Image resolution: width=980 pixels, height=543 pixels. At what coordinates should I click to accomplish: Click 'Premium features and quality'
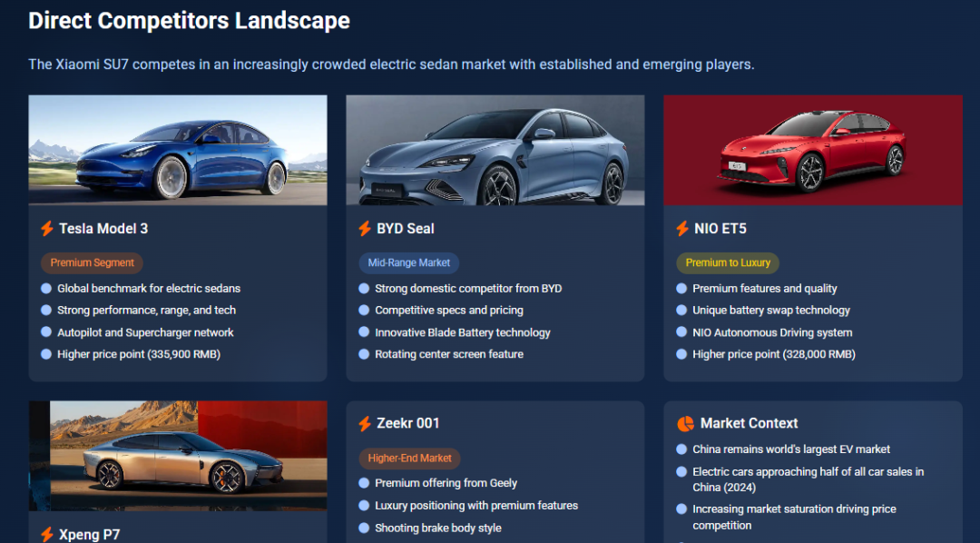(764, 289)
